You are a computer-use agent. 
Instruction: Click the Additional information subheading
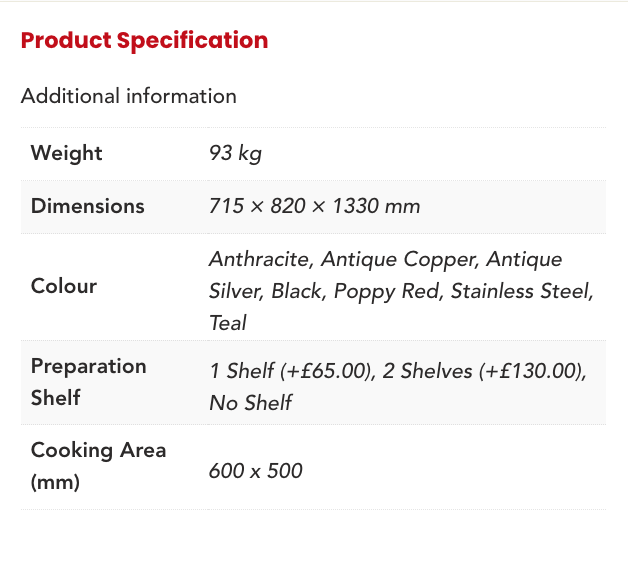[x=128, y=97]
